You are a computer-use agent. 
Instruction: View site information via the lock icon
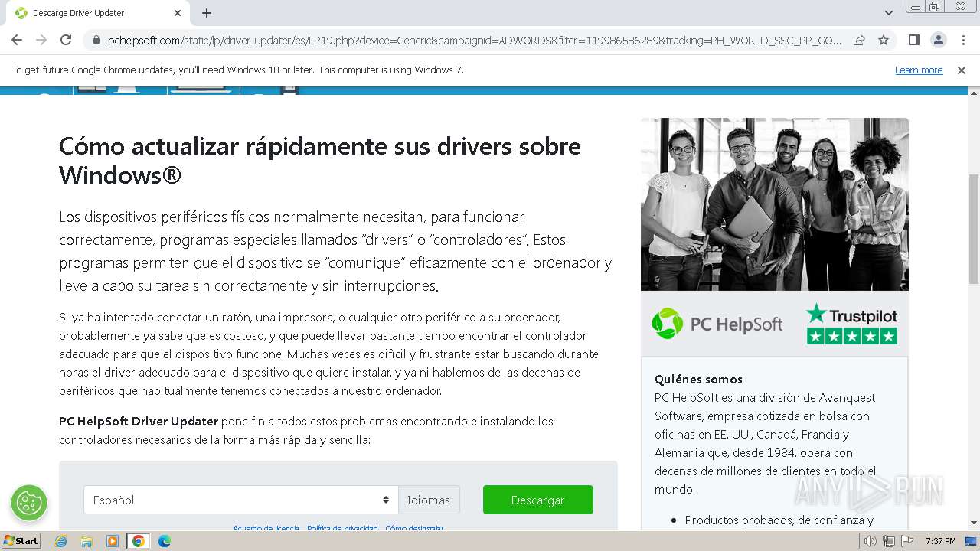coord(96,40)
